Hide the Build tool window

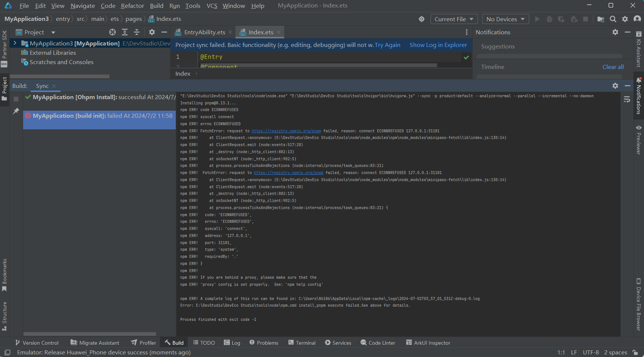[628, 86]
